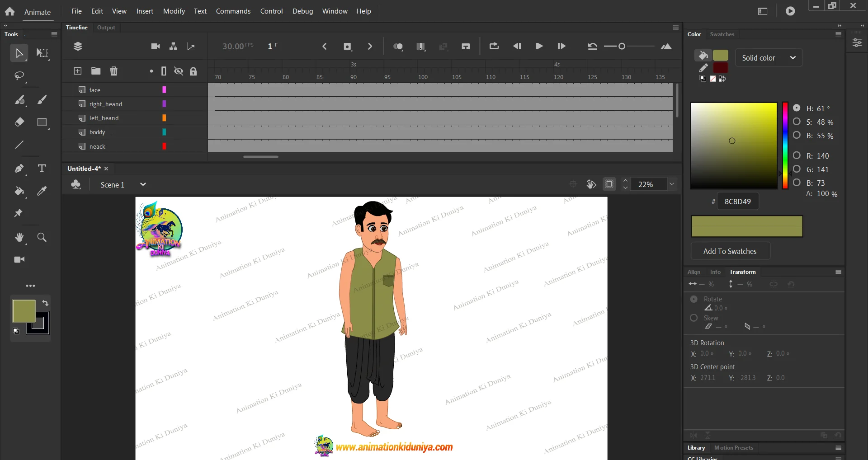Select the Lasso tool
The image size is (868, 460).
point(19,75)
